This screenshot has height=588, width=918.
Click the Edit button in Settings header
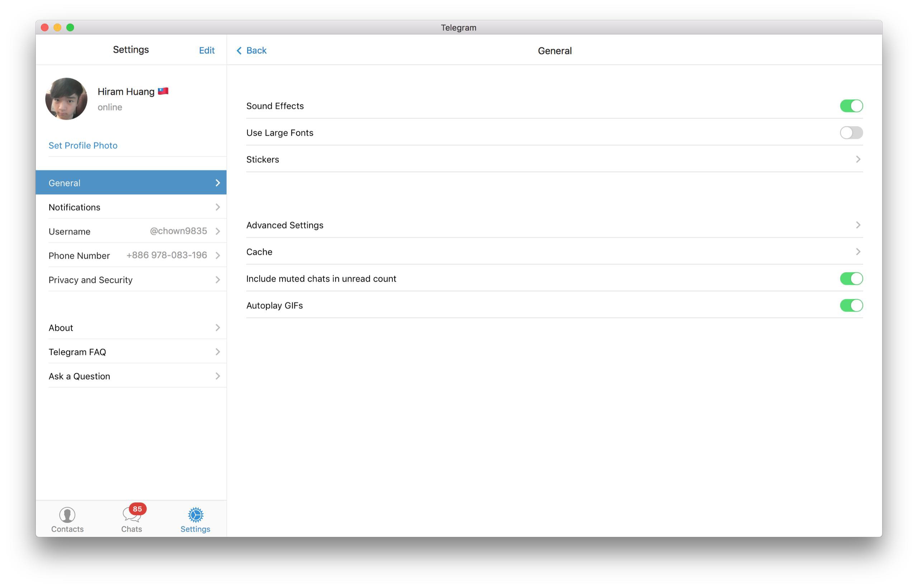tap(207, 51)
